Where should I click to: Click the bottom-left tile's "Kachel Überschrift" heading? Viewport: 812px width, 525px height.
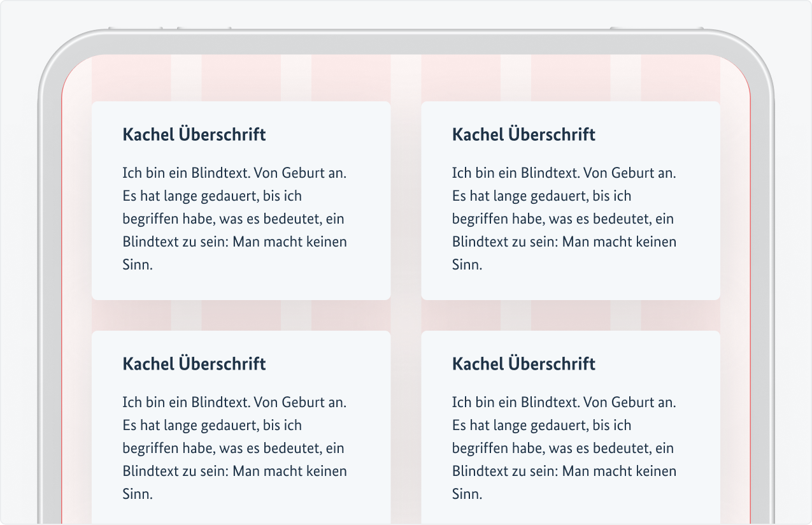click(x=194, y=364)
